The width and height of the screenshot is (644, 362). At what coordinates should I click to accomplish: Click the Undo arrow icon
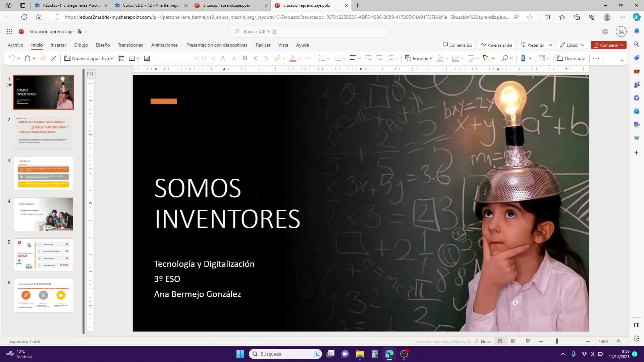[x=12, y=58]
